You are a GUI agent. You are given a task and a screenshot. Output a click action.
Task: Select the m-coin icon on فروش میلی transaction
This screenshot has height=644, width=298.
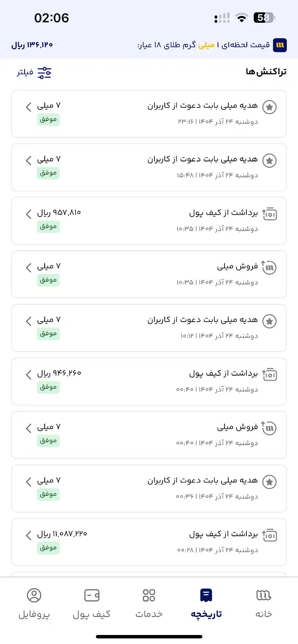pos(270,267)
